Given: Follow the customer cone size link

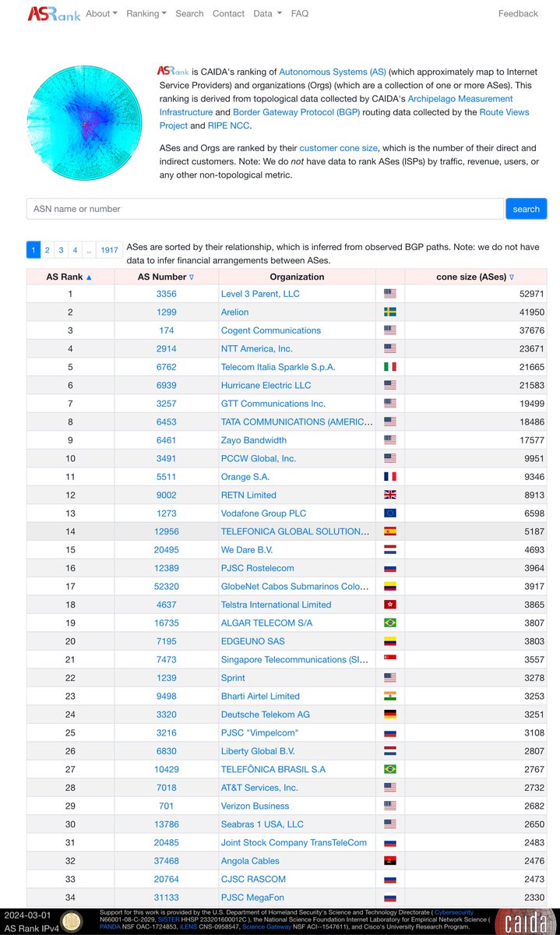Looking at the screenshot, I should 336,148.
